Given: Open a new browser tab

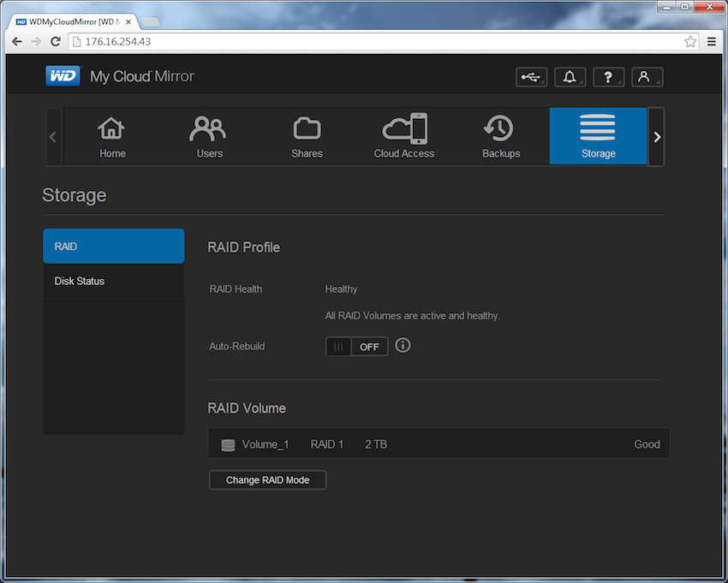Looking at the screenshot, I should pos(150,21).
